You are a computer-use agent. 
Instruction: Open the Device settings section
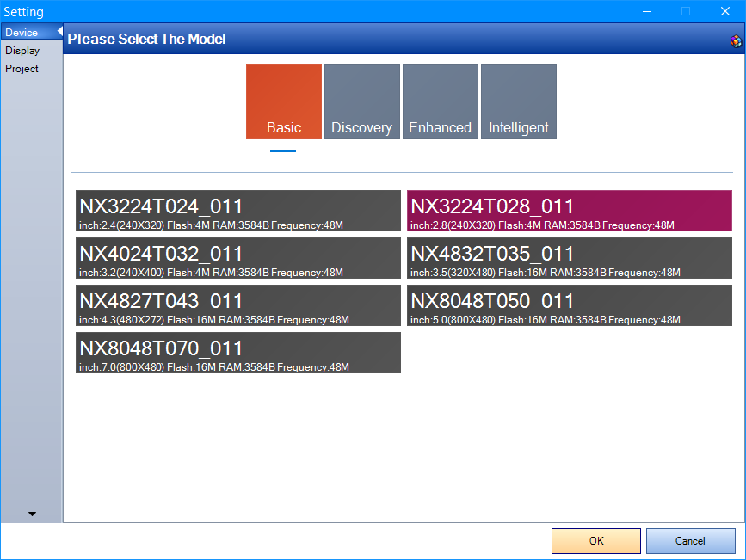click(31, 33)
